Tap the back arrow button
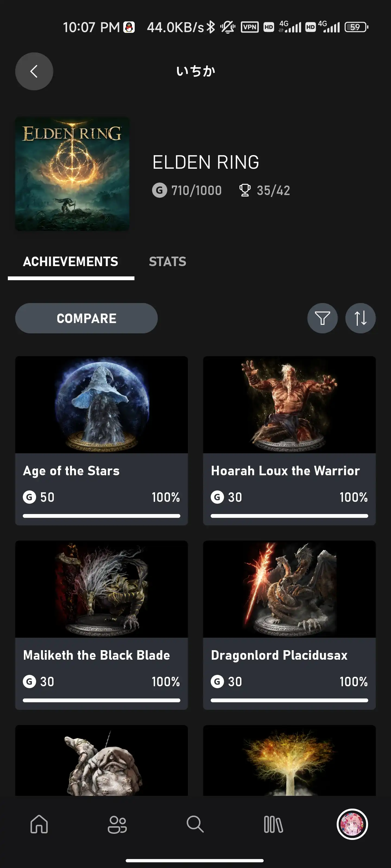 tap(34, 71)
